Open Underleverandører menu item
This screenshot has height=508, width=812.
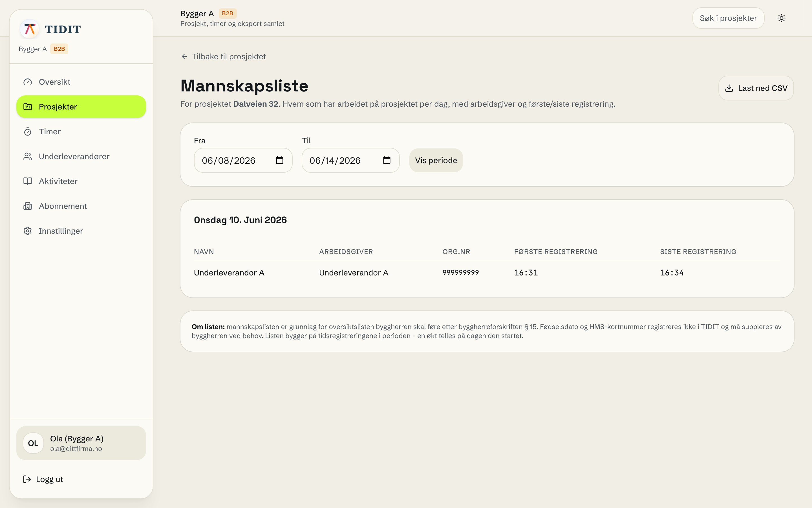point(81,157)
